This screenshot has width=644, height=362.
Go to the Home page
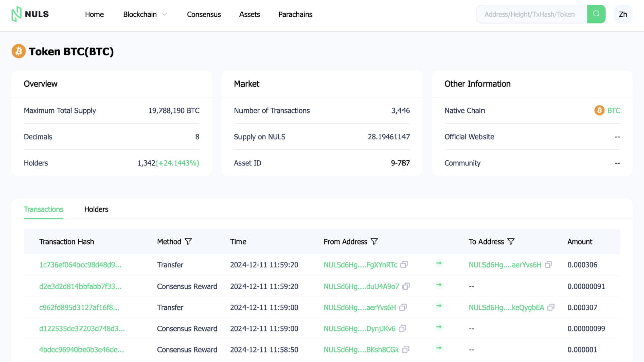94,14
